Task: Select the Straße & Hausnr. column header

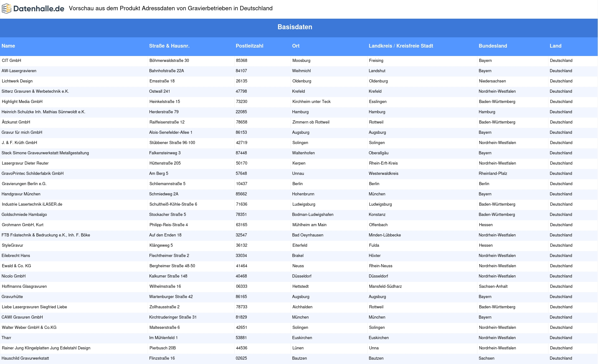Action: (x=169, y=46)
